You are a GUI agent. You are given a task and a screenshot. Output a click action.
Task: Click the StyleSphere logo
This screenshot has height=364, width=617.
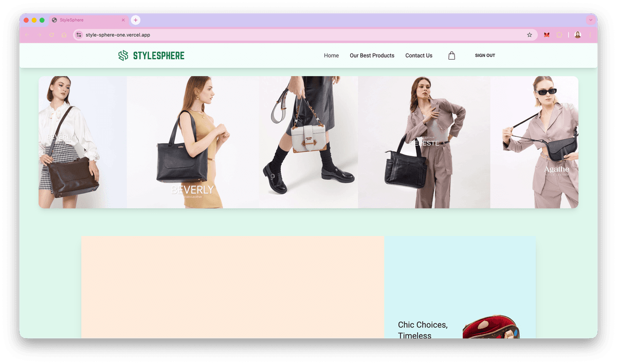tap(151, 56)
